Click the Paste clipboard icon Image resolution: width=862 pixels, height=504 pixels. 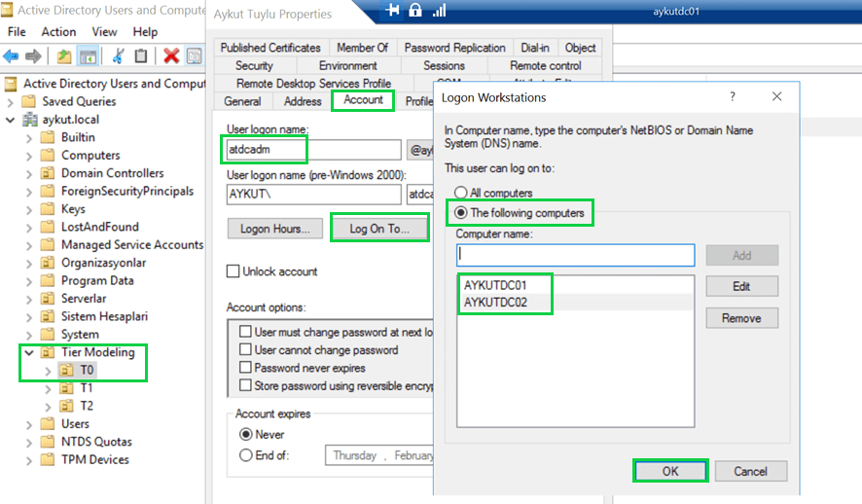point(141,56)
